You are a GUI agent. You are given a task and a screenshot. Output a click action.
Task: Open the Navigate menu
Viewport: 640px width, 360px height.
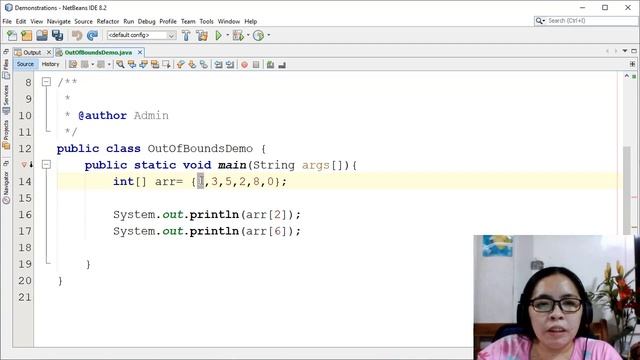[58, 21]
